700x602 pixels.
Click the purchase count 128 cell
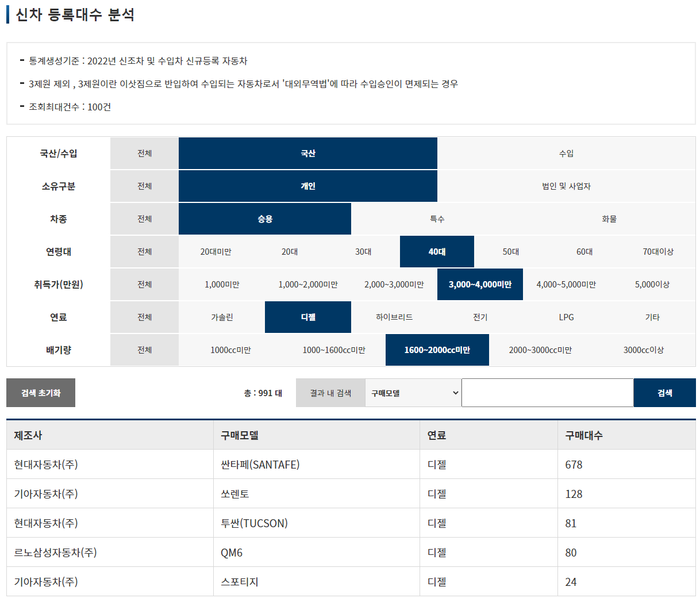pyautogui.click(x=626, y=494)
